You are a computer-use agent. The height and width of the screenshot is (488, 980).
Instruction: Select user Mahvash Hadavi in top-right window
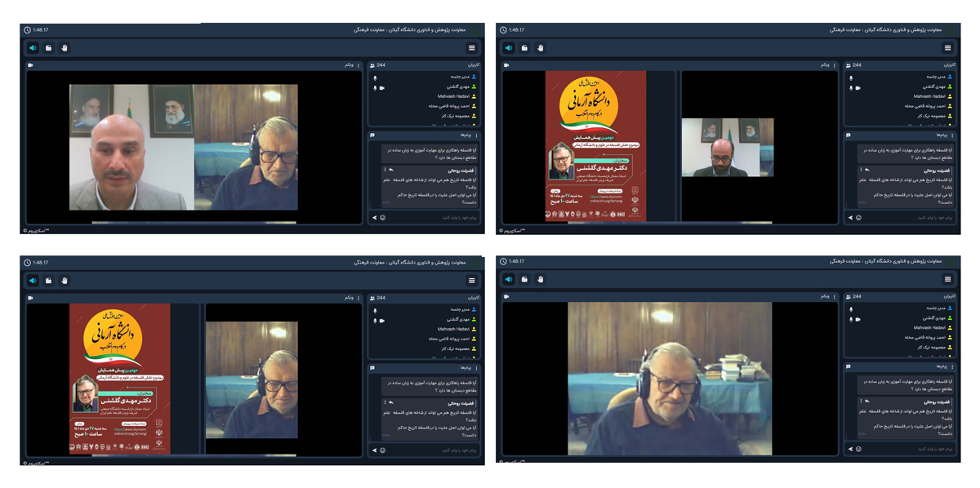(932, 96)
